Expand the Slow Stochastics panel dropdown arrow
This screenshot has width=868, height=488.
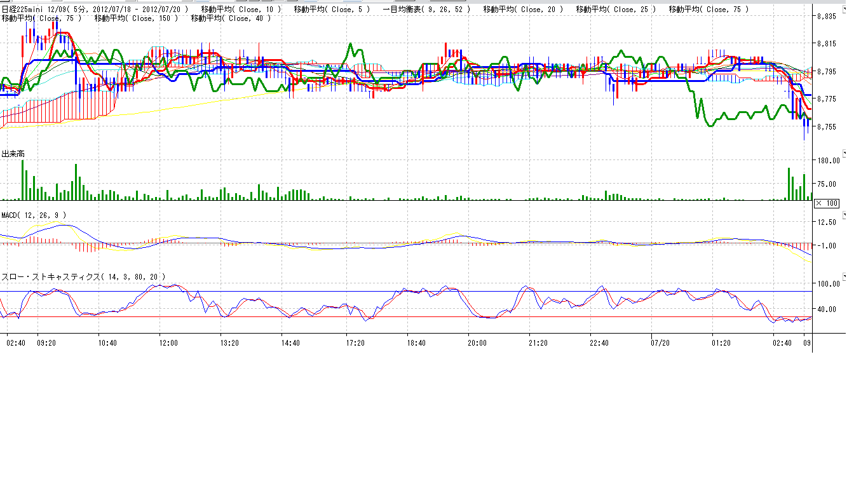pos(844,276)
